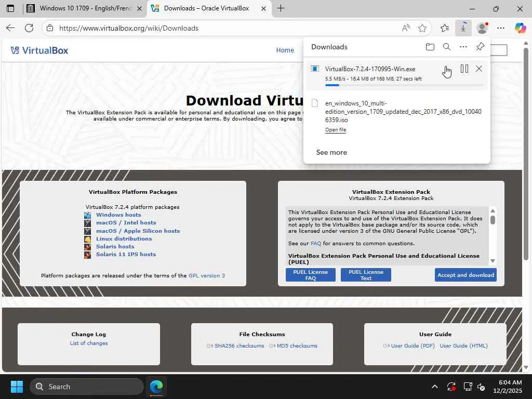The width and height of the screenshot is (532, 399).
Task: Open Tab actions menu icon
Action: click(10, 8)
